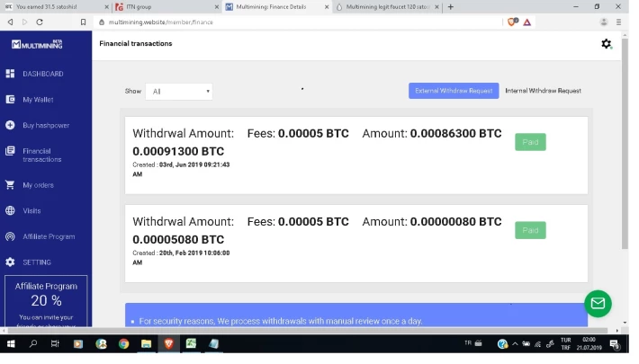Click the bookmark icon in the toolbar
This screenshot has width=639, height=364.
pos(85,22)
